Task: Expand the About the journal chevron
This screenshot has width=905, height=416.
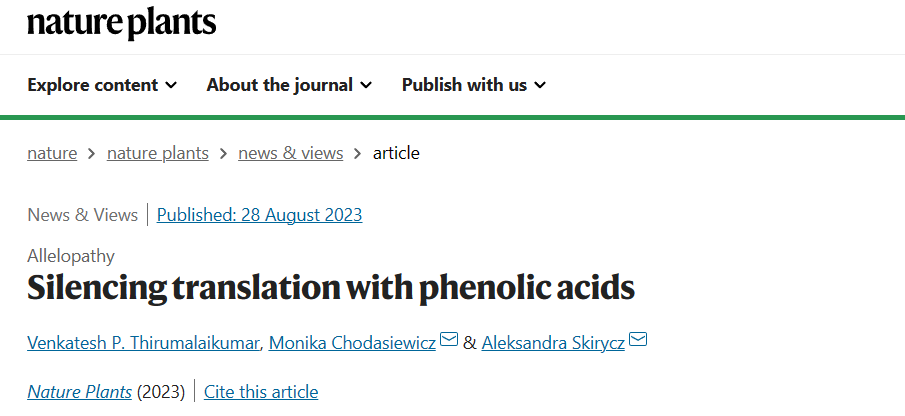Action: (366, 85)
